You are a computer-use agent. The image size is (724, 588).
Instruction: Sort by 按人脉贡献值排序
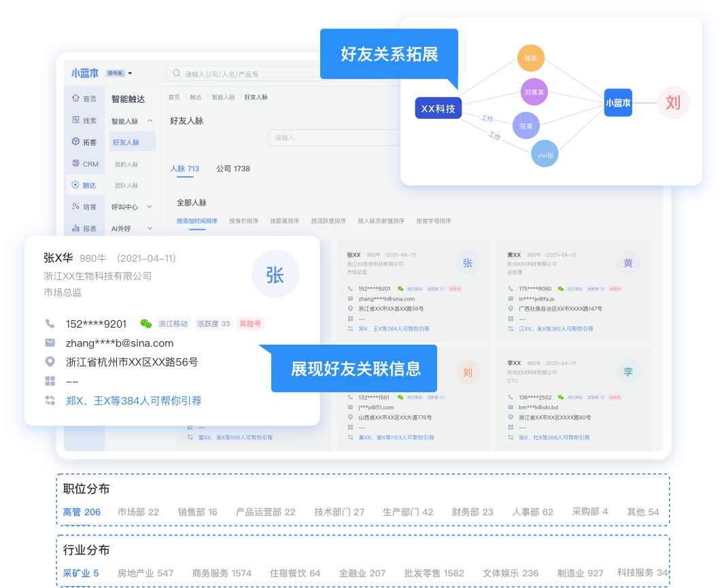[381, 221]
